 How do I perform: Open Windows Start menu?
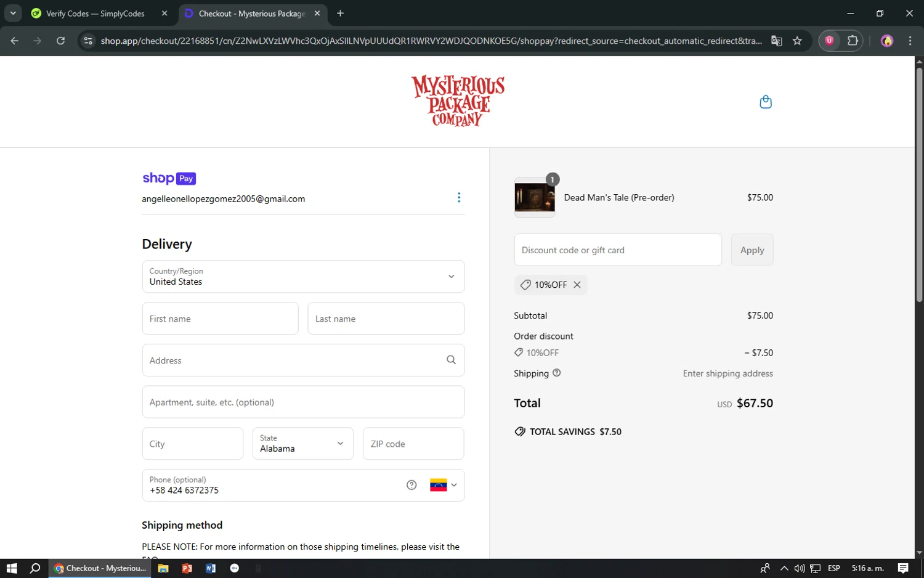point(12,568)
